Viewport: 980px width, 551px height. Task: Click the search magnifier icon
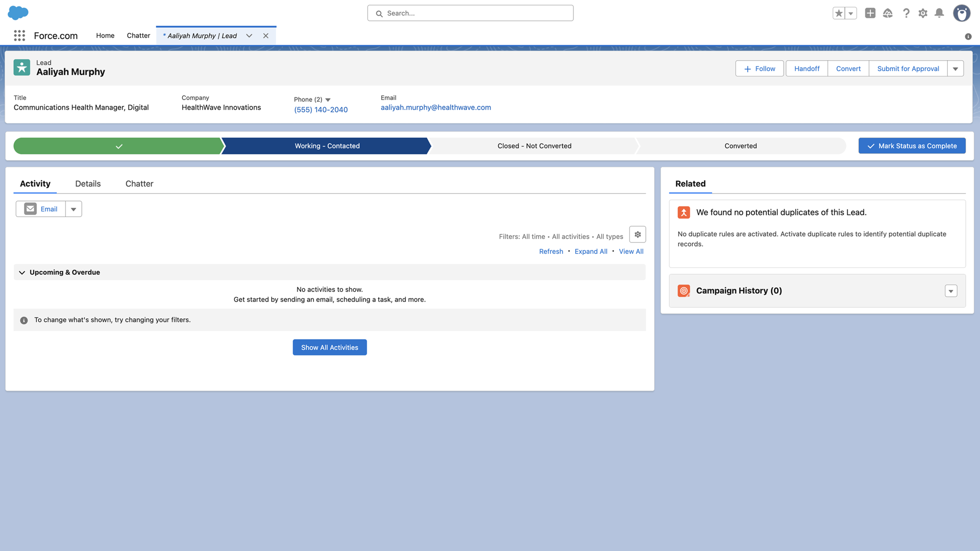tap(379, 13)
